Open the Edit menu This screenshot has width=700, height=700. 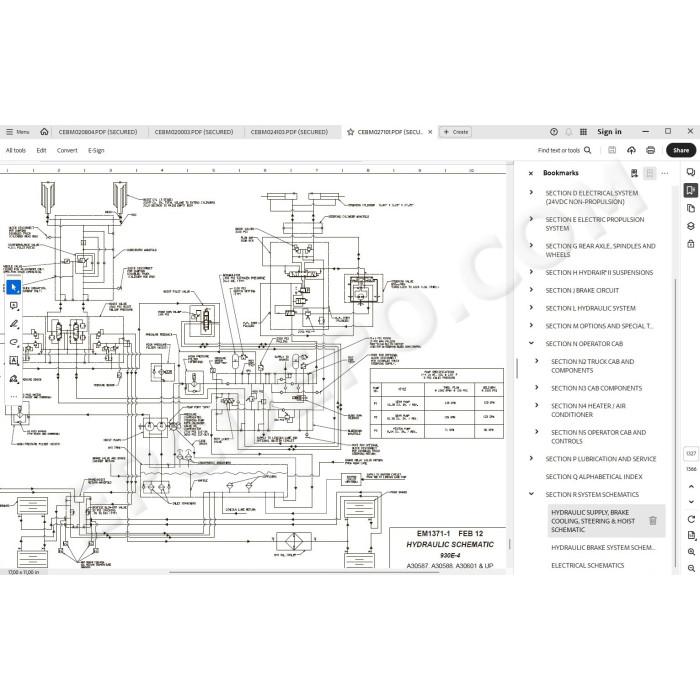point(42,150)
